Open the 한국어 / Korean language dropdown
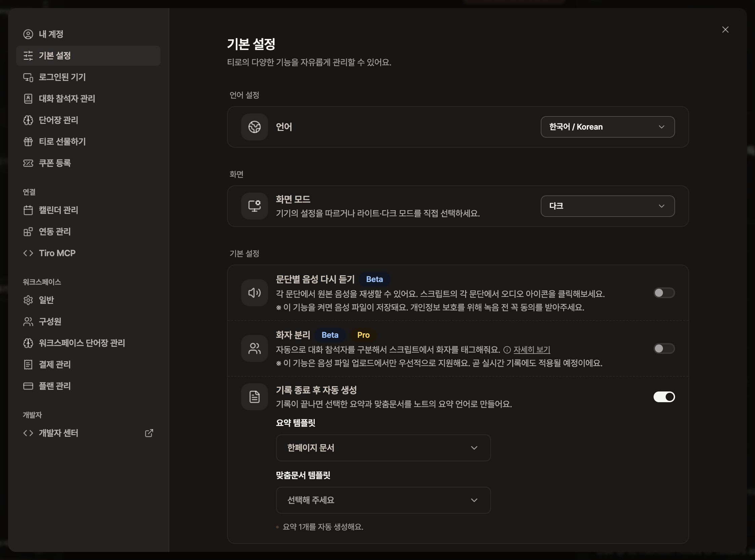The image size is (755, 560). [x=607, y=127]
